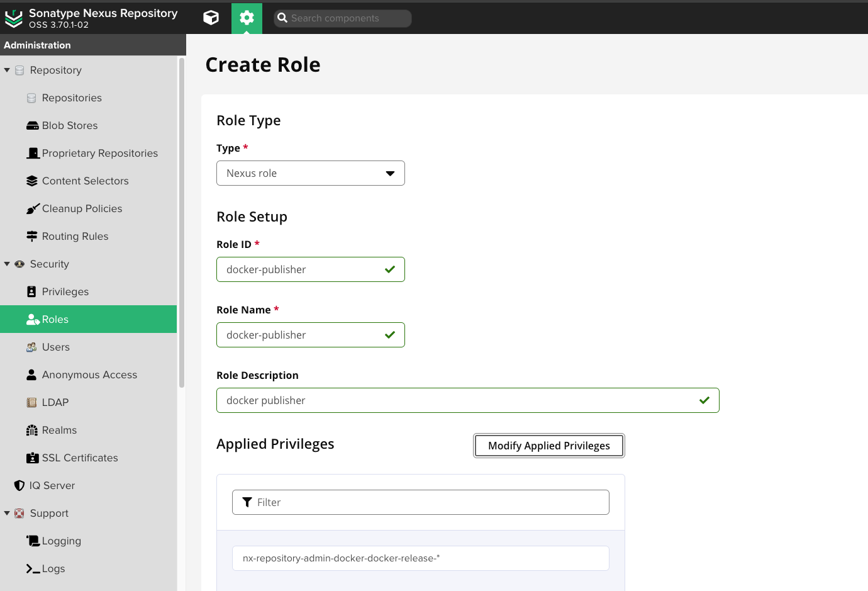Go to Realms settings
Screen dimensions: 868x591
(59, 431)
